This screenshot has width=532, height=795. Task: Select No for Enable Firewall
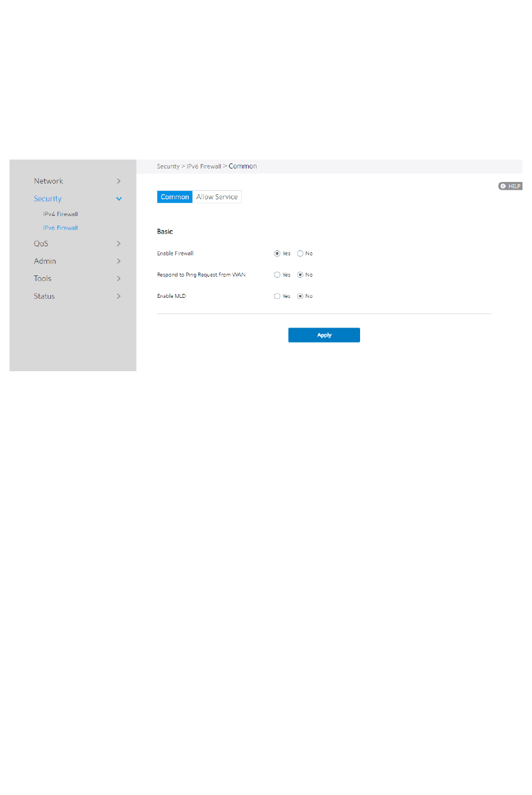pos(300,254)
